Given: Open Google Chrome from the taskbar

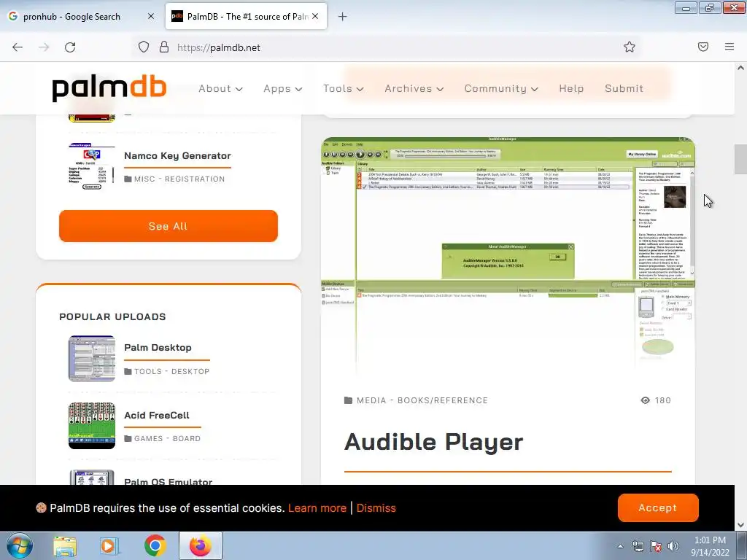Looking at the screenshot, I should (x=155, y=545).
